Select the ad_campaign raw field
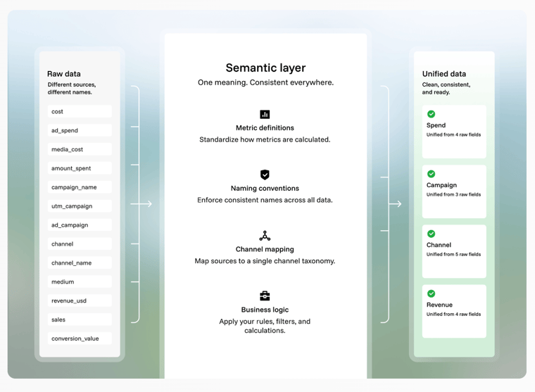 (80, 225)
